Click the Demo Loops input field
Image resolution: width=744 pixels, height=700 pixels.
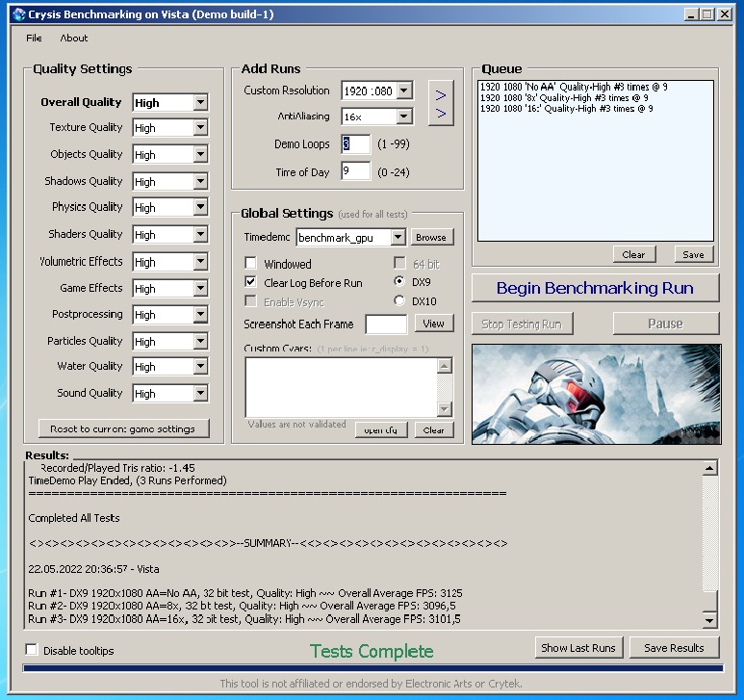coord(355,143)
